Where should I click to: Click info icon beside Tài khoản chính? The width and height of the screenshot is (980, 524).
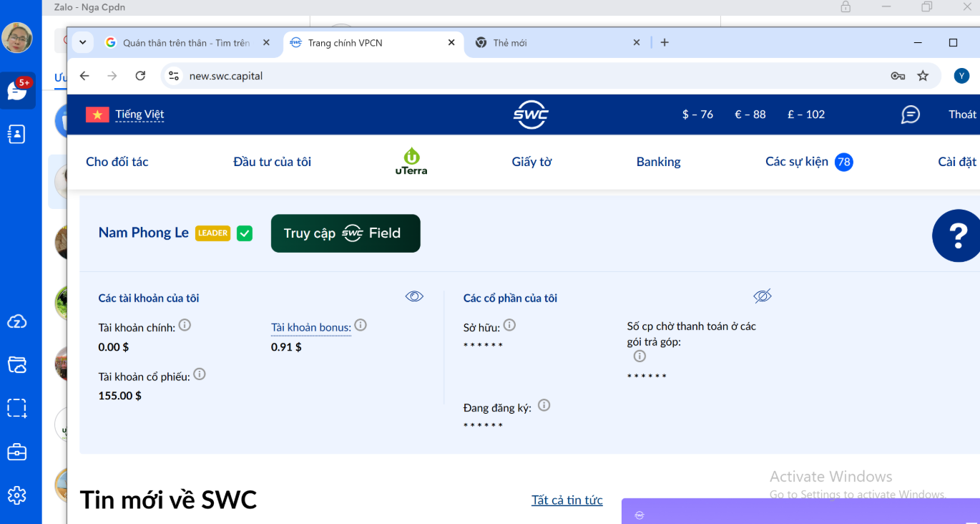(185, 325)
